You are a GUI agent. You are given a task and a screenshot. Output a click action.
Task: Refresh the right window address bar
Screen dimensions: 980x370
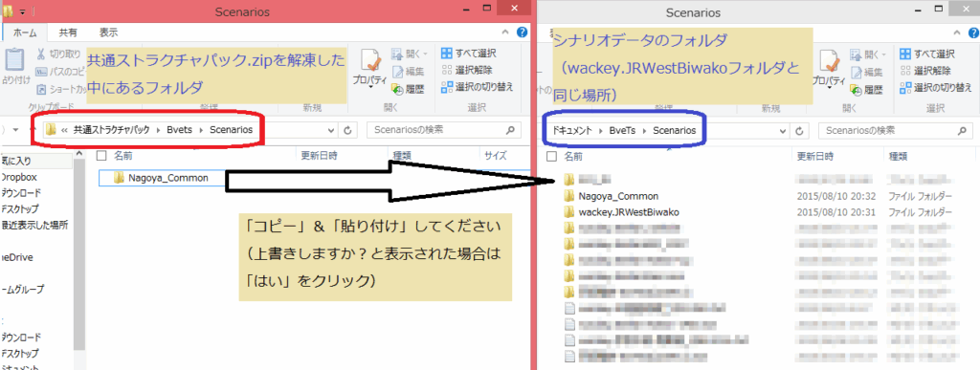799,130
